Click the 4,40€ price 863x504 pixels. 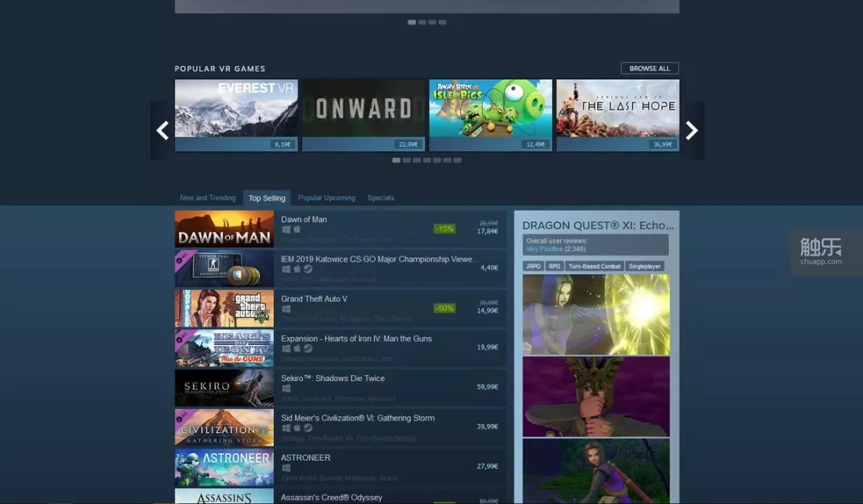[489, 268]
